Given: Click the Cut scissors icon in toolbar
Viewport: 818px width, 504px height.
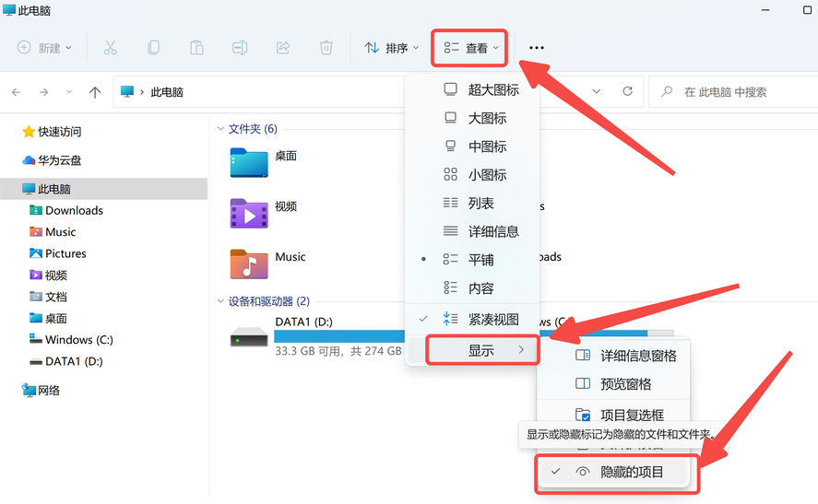Looking at the screenshot, I should [110, 47].
